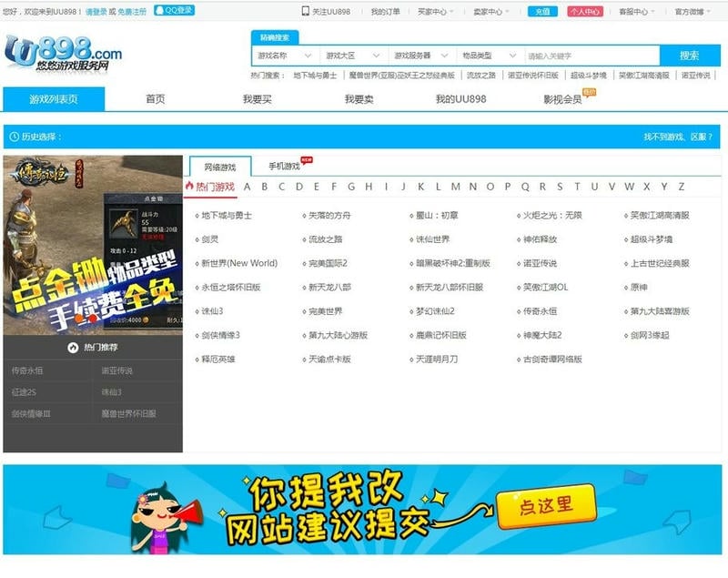Click the diamond bullet icon before 地下城与勇士
This screenshot has height=578, width=728.
point(197,215)
